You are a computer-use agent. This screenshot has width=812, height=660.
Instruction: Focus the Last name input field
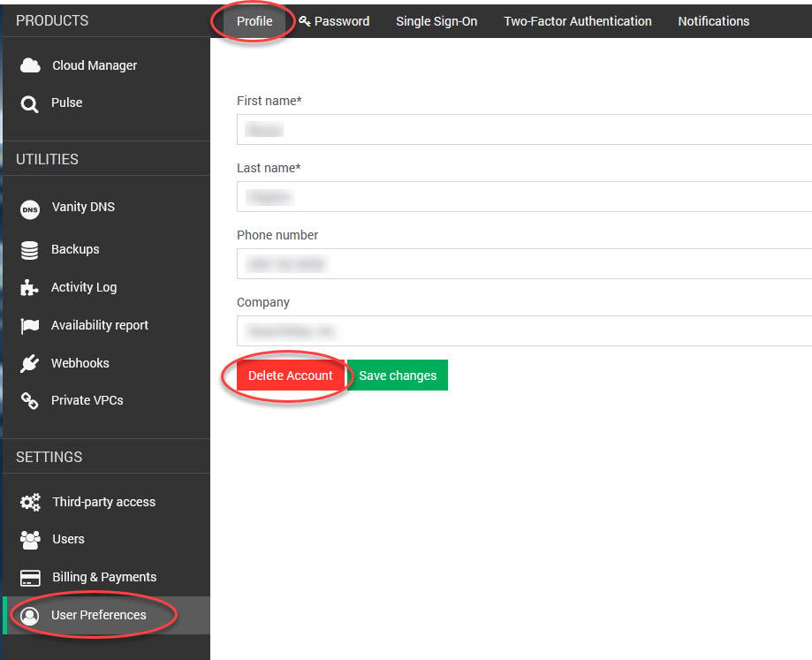coord(524,197)
